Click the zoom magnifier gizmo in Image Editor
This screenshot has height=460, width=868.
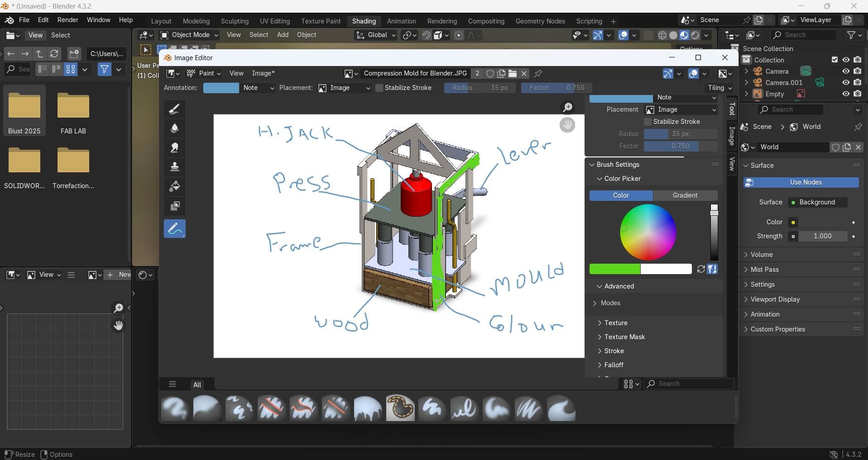pyautogui.click(x=567, y=107)
